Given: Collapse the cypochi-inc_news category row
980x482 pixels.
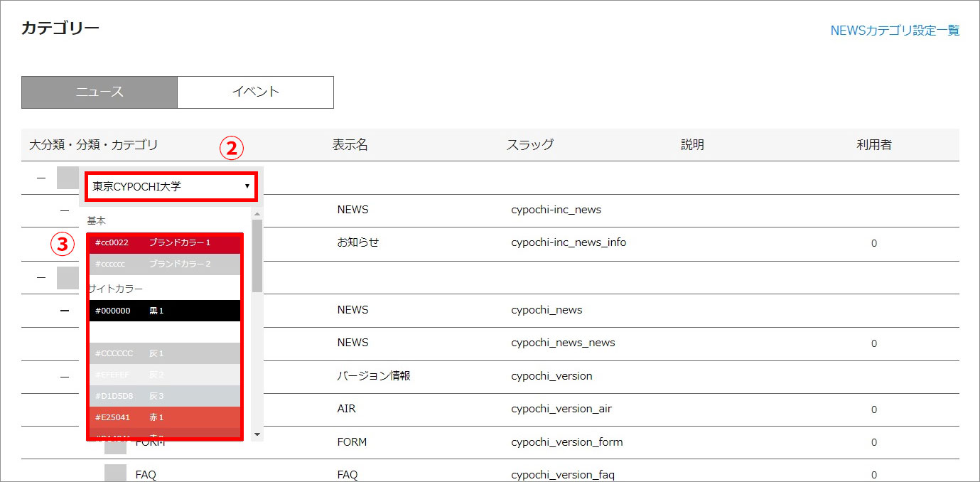Looking at the screenshot, I should (x=65, y=210).
